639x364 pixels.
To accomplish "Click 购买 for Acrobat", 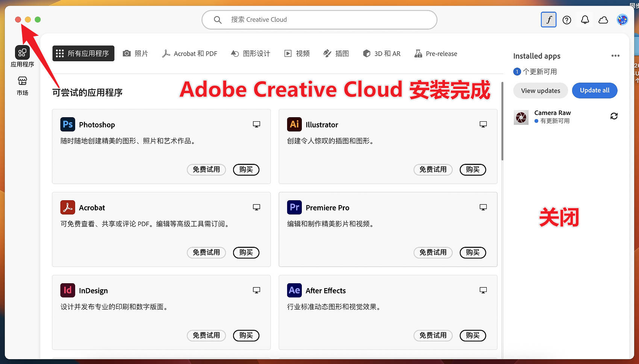I will [246, 252].
